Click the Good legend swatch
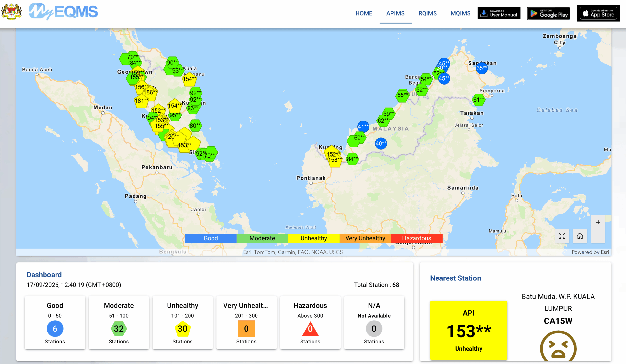Image resolution: width=626 pixels, height=364 pixels. click(x=211, y=238)
